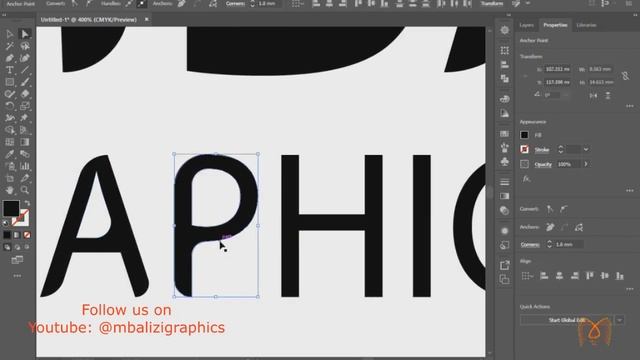
Task: Click Edit Toolbar three-dots at toolbar bottom
Action: click(17, 276)
